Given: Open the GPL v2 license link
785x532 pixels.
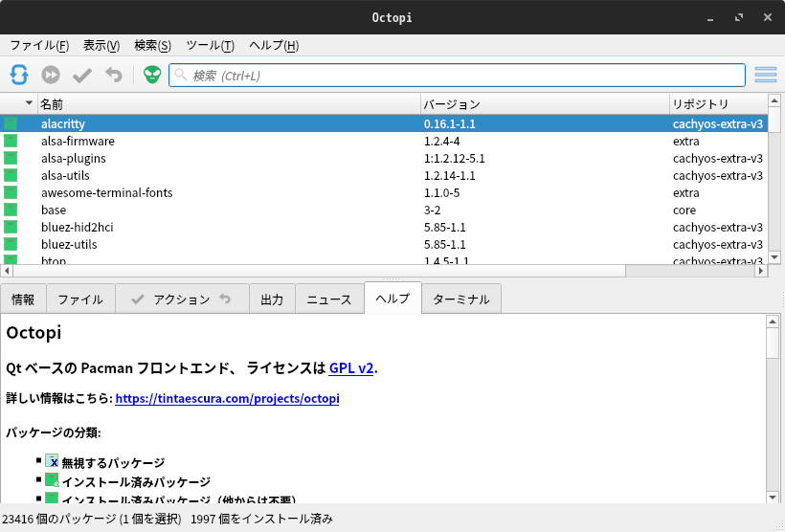Looking at the screenshot, I should [351, 368].
